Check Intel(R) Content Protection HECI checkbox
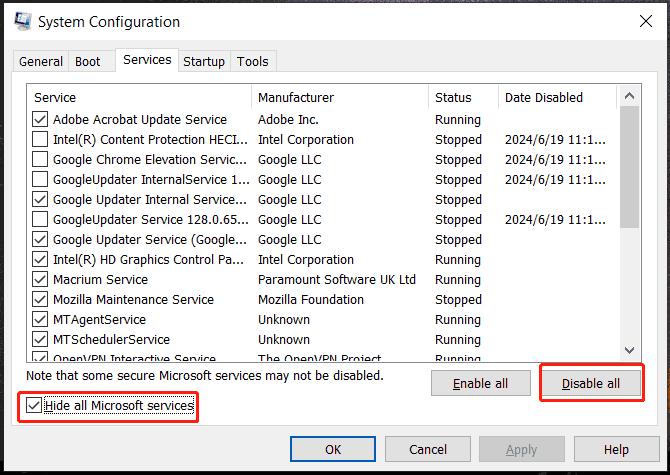The height and width of the screenshot is (475, 670). 40,139
